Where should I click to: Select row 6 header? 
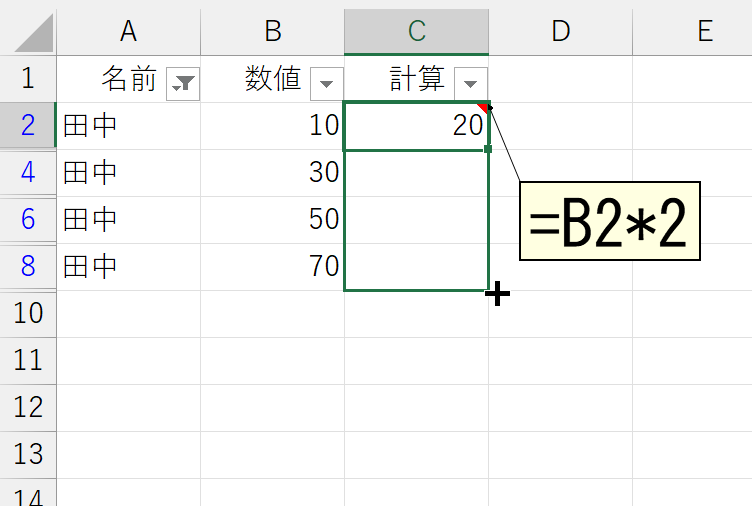(28, 219)
